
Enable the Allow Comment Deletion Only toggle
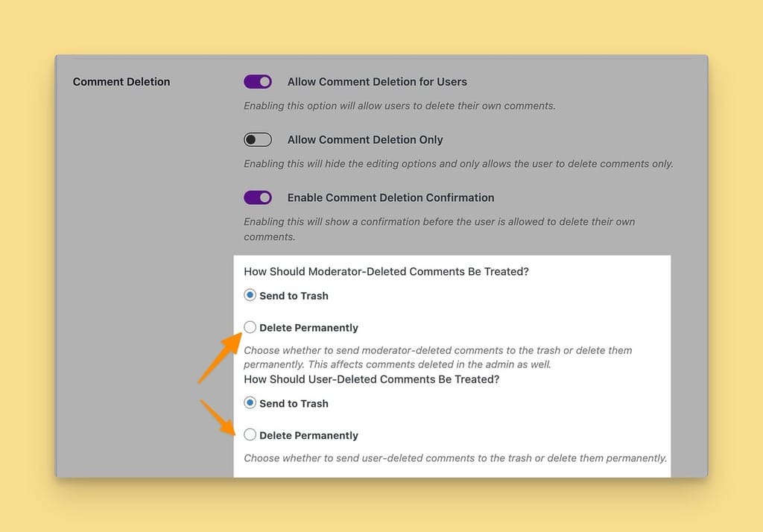258,139
